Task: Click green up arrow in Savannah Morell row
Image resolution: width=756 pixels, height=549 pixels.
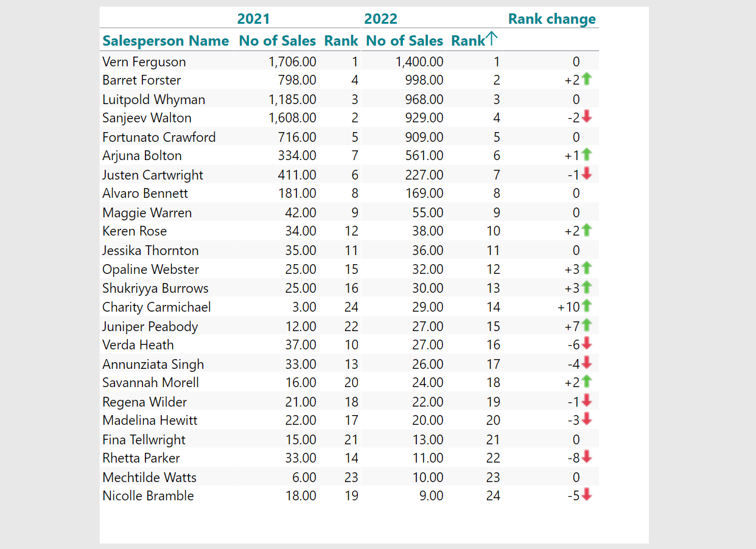Action: 587,382
